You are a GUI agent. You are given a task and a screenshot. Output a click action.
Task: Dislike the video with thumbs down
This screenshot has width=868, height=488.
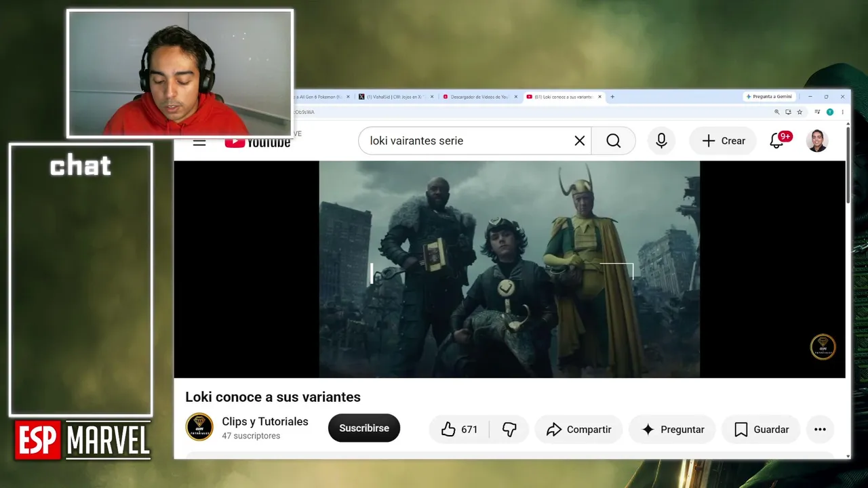tap(509, 429)
